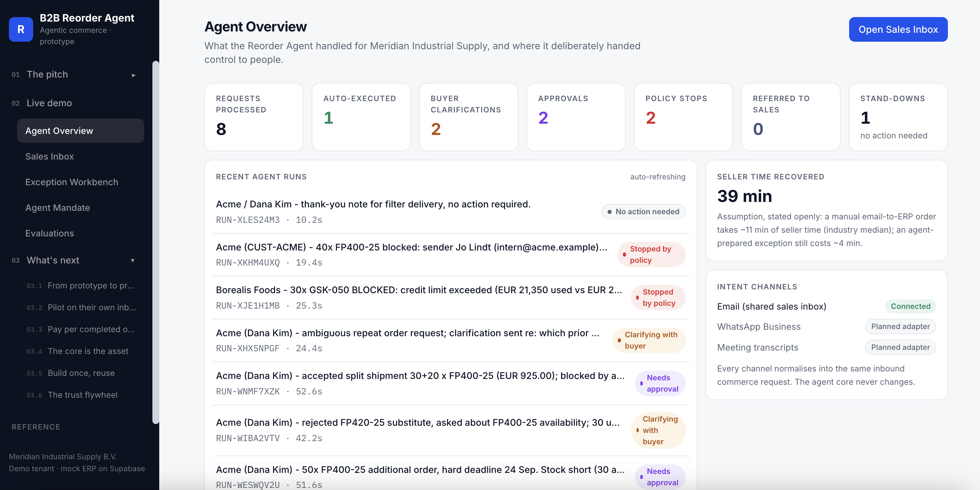Open rejected substitute run RUN-WIBA2VTV
The height and width of the screenshot is (490, 980).
click(x=450, y=430)
